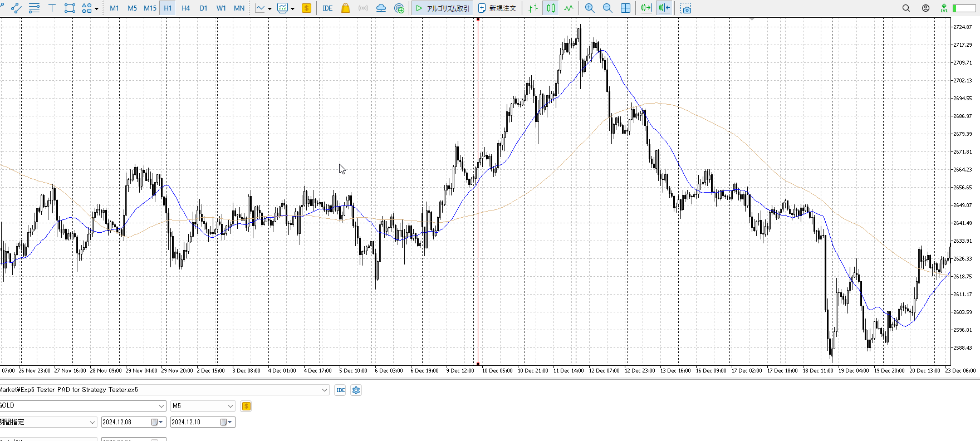Open the M5 timeframe dropdown in tester
Screen dimensions: 980x441
coord(231,406)
